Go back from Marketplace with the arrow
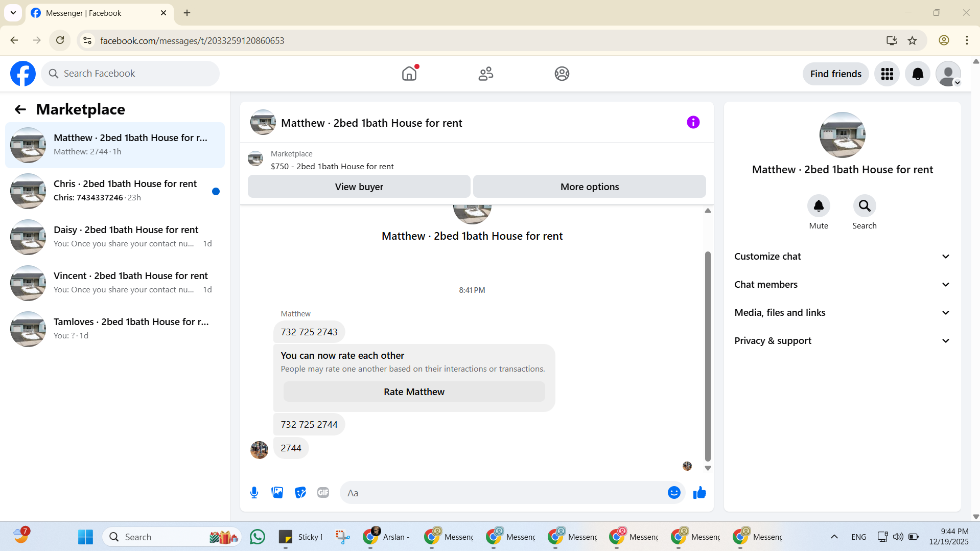980x551 pixels. [20, 109]
